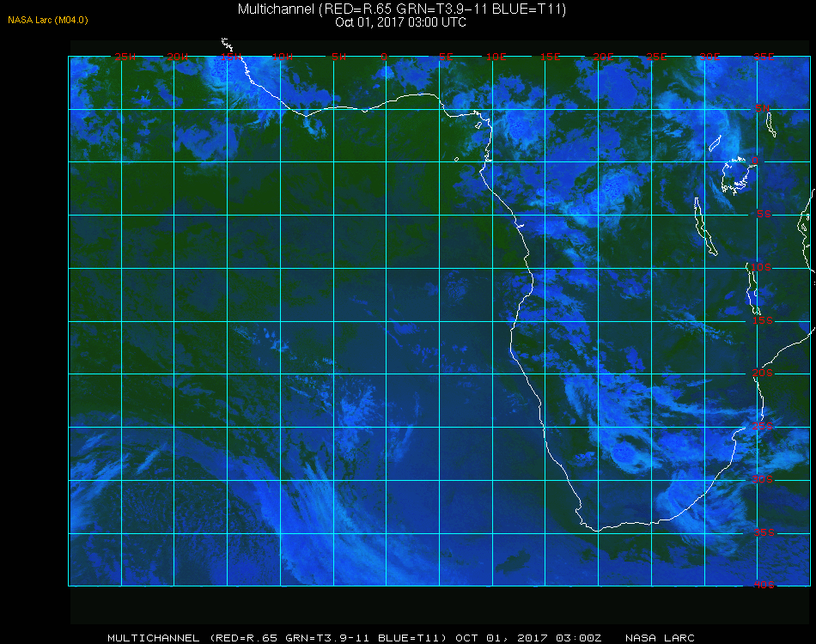Click the 10S latitude label
Viewport: 816px width, 644px height.
(x=761, y=267)
